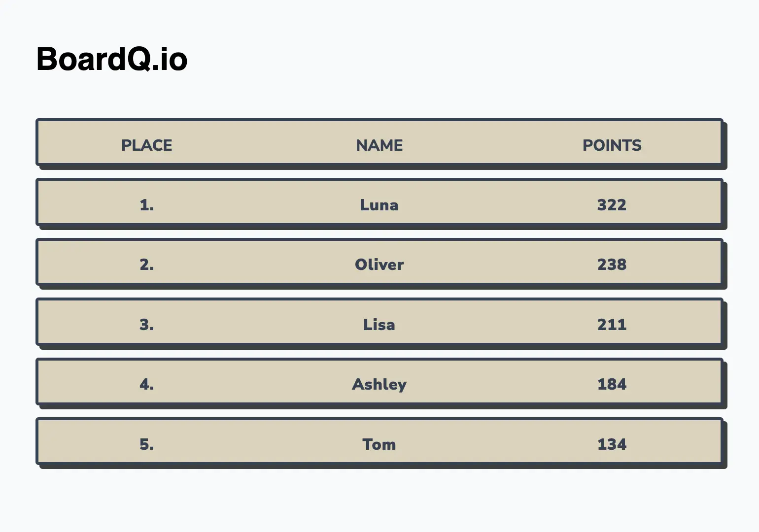
Task: Select the fourth place rank number
Action: tap(147, 384)
